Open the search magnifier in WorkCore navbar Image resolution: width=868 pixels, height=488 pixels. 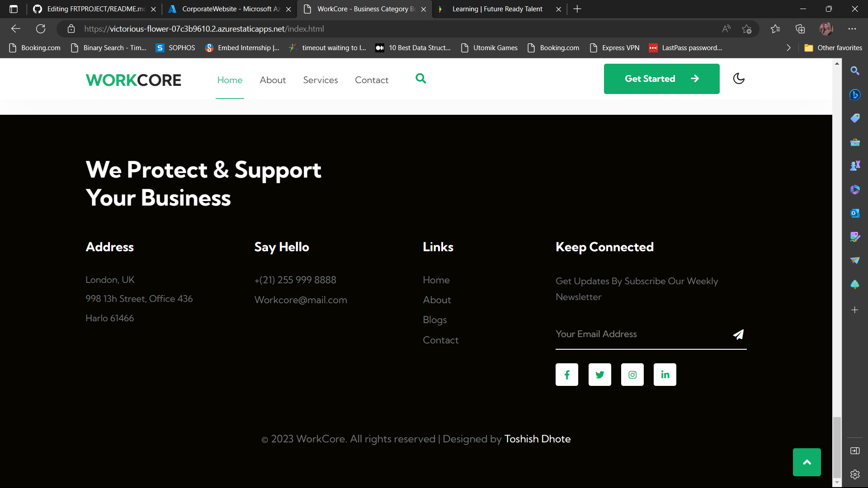(421, 79)
